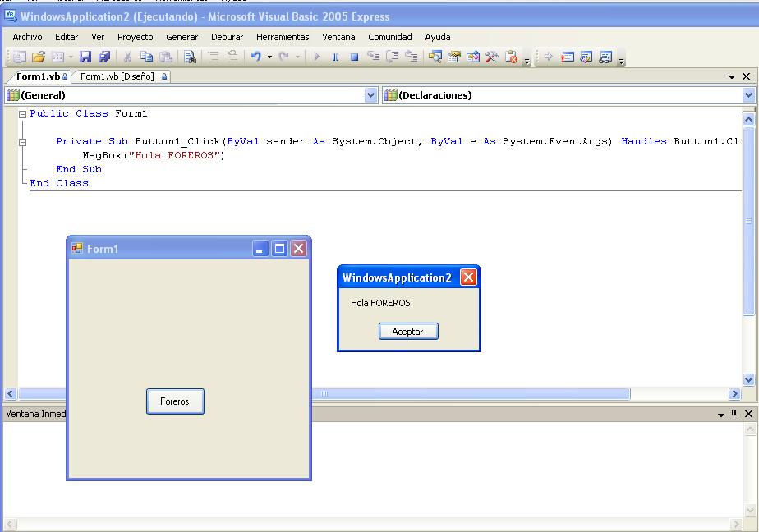This screenshot has width=759, height=532.
Task: Open the (General) class name combo box
Action: (x=191, y=95)
